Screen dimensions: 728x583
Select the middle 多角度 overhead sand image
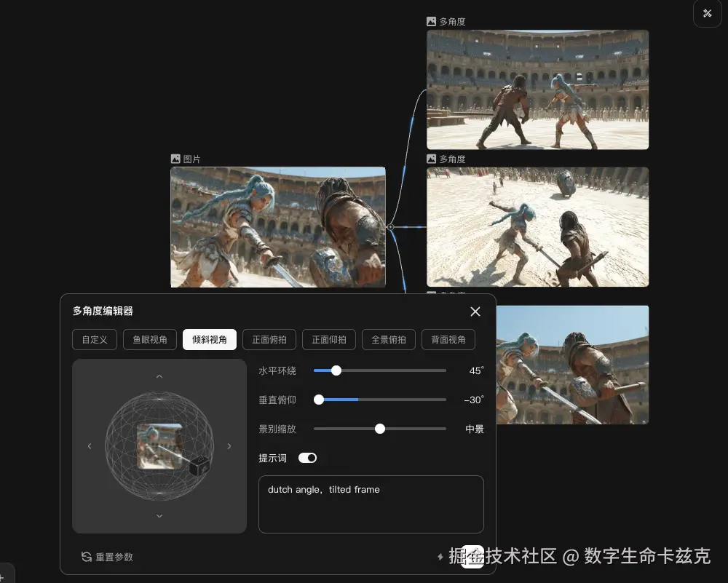[538, 227]
